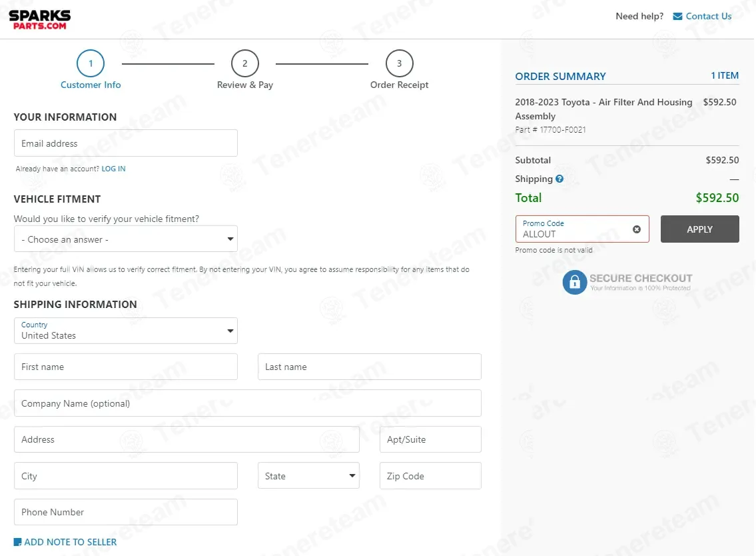
Task: Open the State dropdown
Action: [x=308, y=476]
